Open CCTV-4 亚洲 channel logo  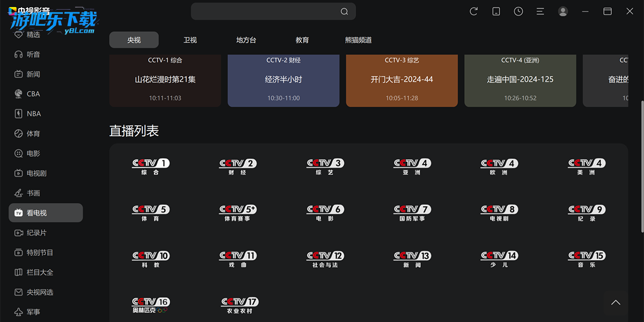[x=412, y=166]
